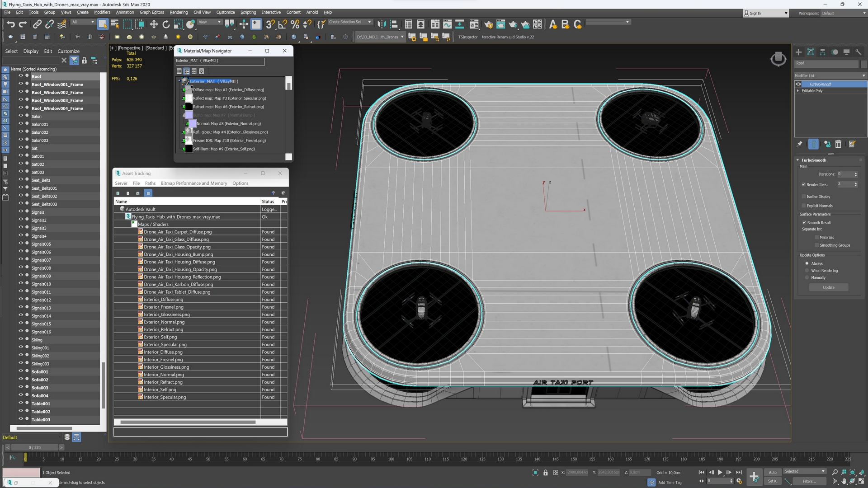Open the selection filter All dropdown

(83, 22)
